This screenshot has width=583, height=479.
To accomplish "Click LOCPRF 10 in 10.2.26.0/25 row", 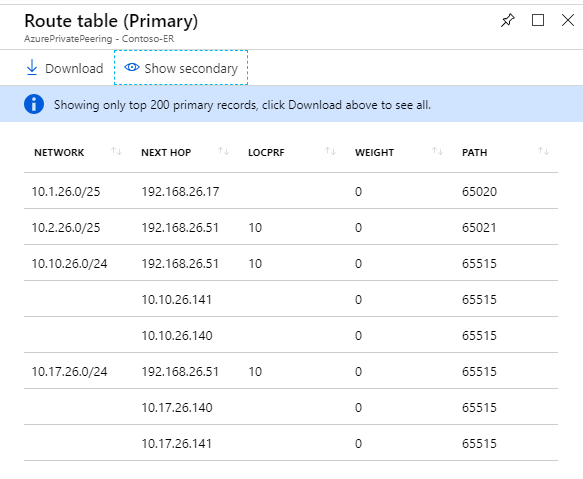I will coord(255,228).
